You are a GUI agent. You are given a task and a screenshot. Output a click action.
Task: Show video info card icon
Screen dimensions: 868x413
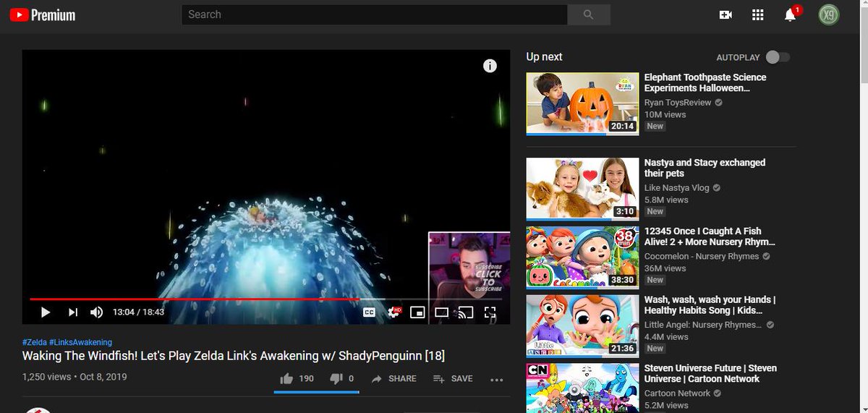click(x=490, y=66)
